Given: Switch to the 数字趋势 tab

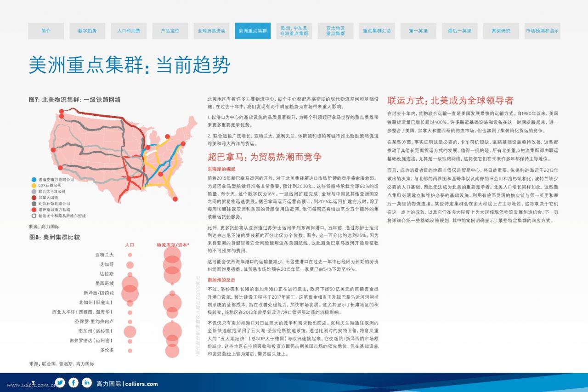Looking at the screenshot, I should coord(87,31).
